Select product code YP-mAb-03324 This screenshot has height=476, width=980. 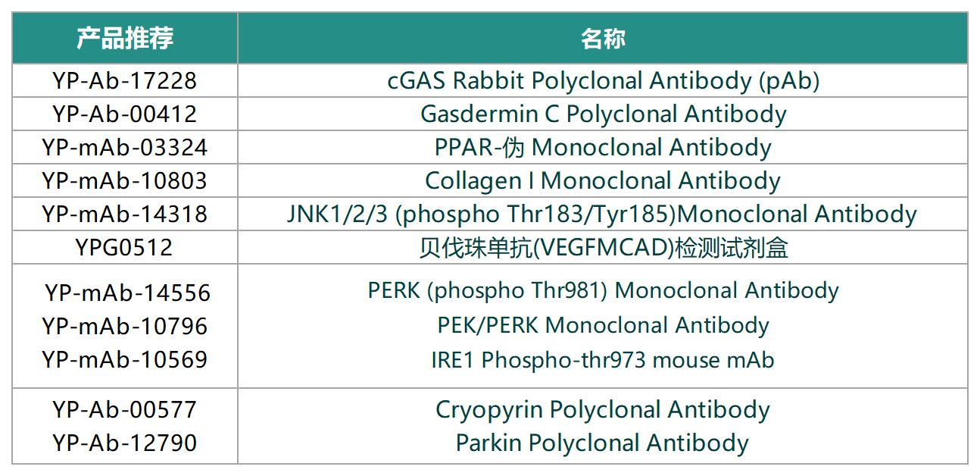click(125, 147)
